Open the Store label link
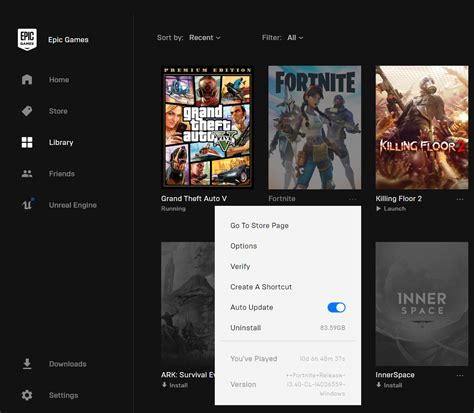474x413 pixels. point(58,111)
